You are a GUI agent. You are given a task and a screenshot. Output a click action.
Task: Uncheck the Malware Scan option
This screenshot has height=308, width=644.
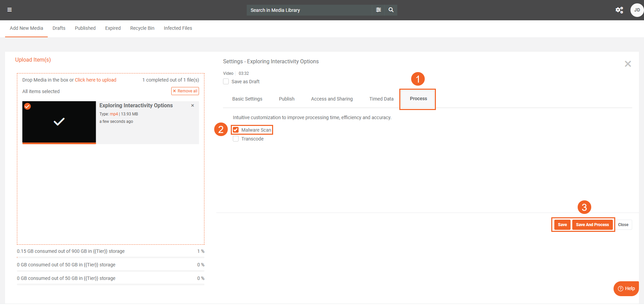236,130
